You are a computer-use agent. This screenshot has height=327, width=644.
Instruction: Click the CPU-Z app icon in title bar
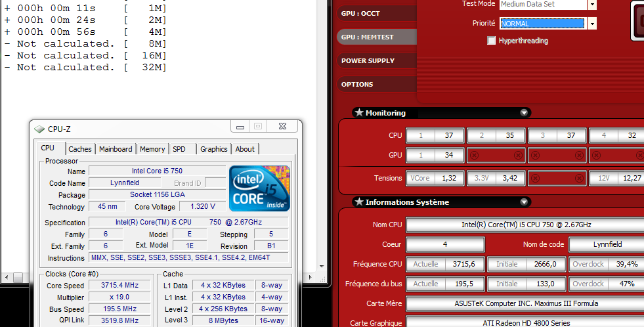[x=39, y=129]
